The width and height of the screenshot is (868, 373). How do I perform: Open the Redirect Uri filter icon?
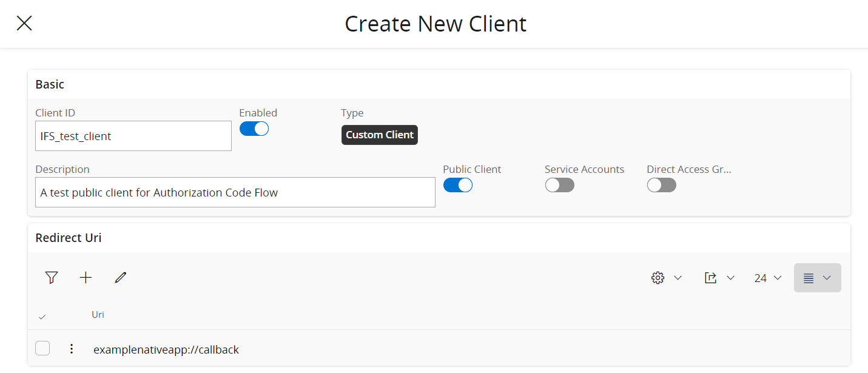[52, 278]
